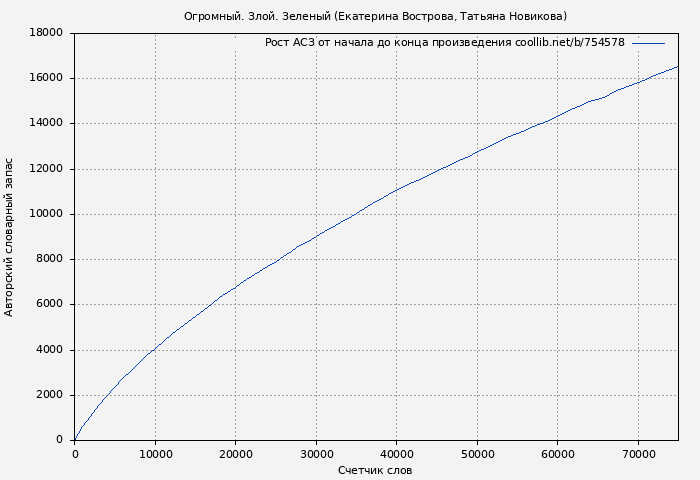The image size is (700, 480).
Task: Select the 12000 y-axis tick label
Action: pos(46,169)
